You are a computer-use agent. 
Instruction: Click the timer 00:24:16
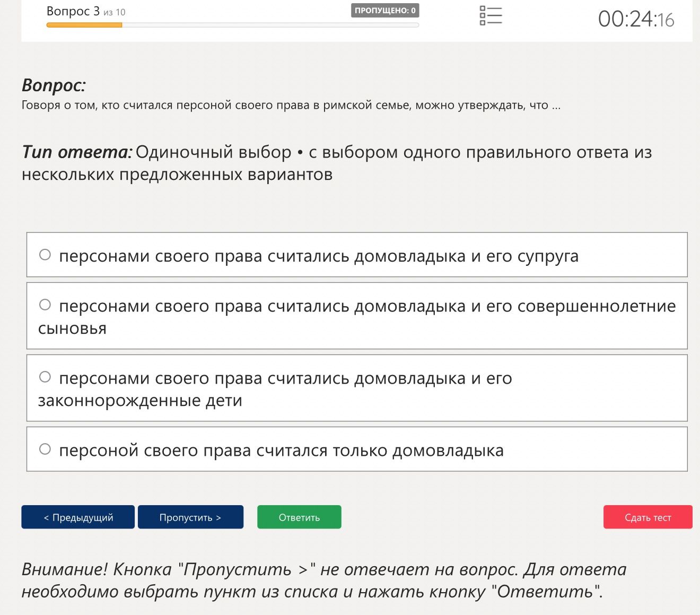click(x=636, y=20)
